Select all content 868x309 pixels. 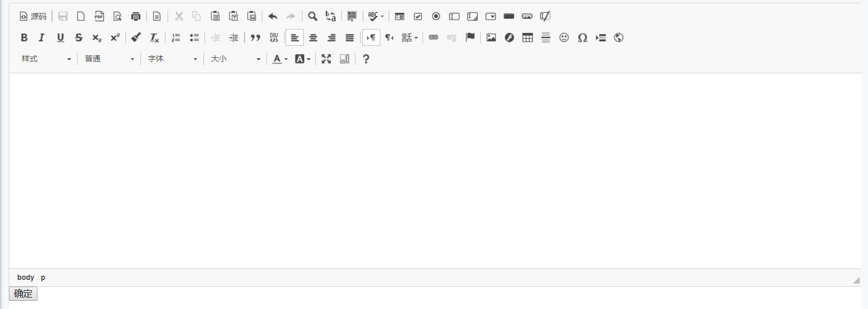coord(352,17)
